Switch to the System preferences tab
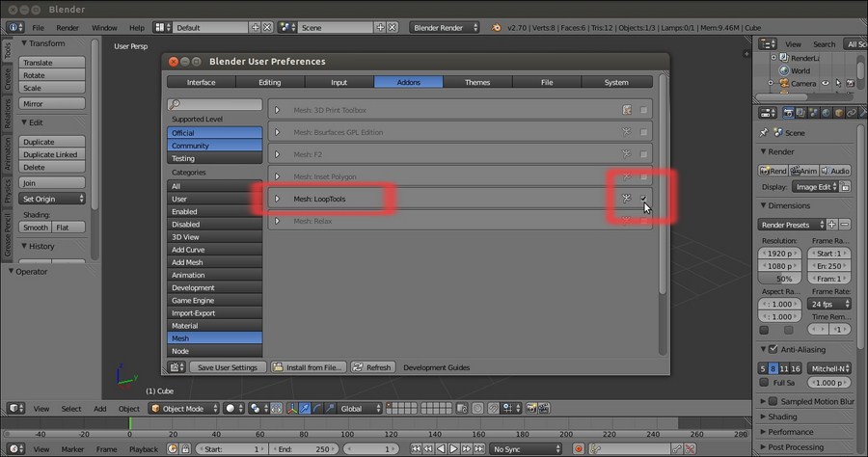The width and height of the screenshot is (868, 457). click(x=616, y=82)
